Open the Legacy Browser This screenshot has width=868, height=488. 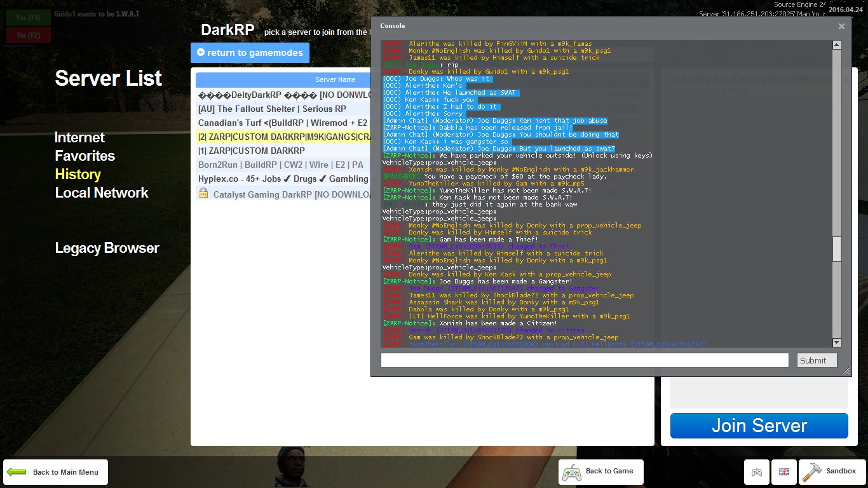click(x=107, y=248)
